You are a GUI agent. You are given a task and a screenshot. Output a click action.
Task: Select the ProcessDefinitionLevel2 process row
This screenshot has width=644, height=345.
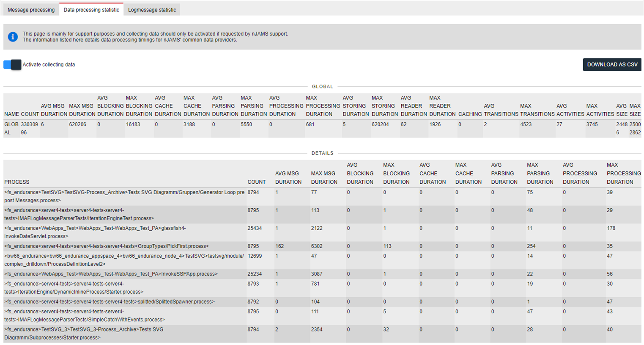pyautogui.click(x=322, y=260)
